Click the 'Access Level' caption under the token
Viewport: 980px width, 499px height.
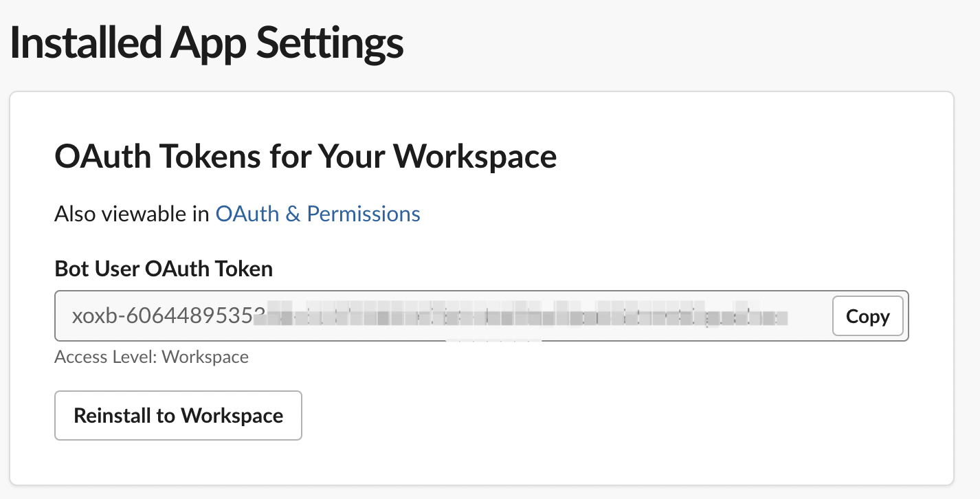pyautogui.click(x=104, y=357)
